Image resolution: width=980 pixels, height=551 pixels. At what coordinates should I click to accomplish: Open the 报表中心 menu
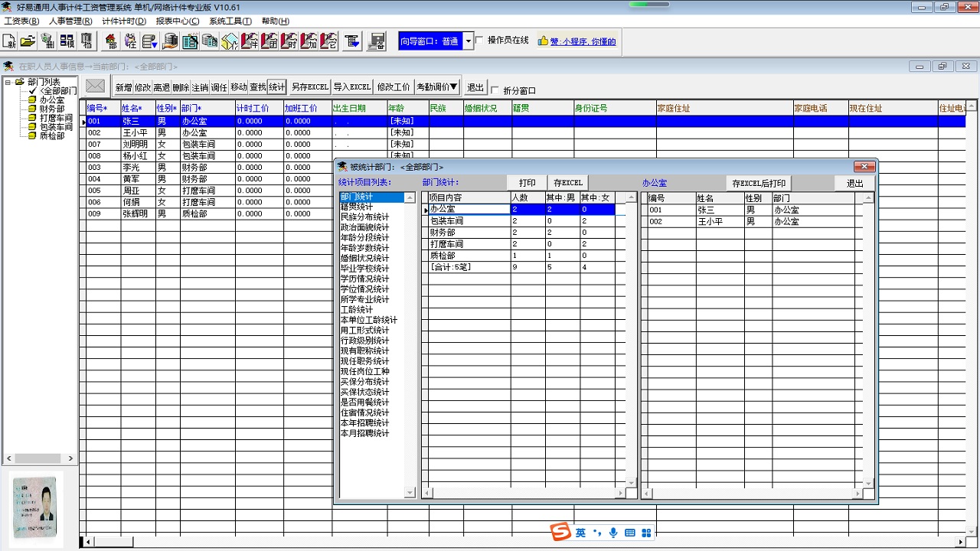177,21
